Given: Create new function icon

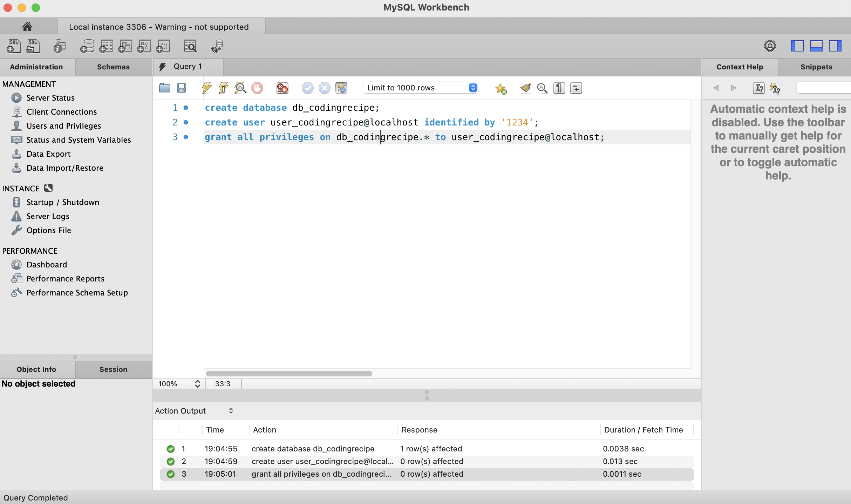Looking at the screenshot, I should (x=163, y=46).
